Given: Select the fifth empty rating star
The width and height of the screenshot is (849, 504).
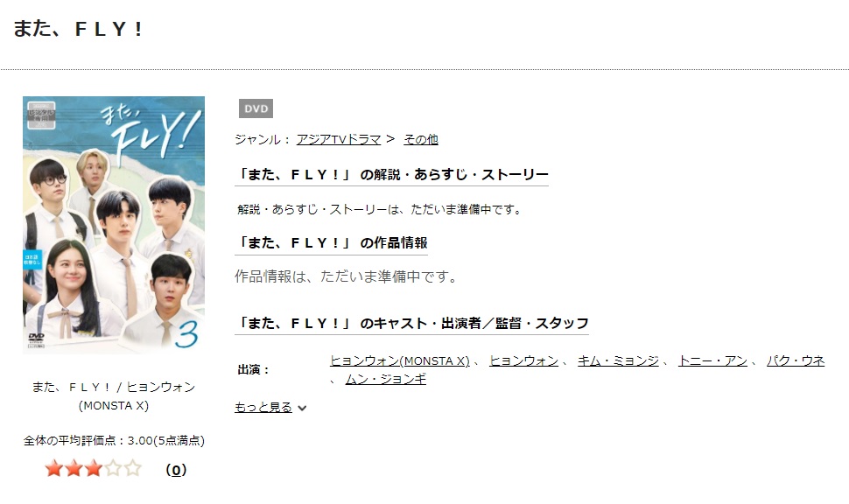Looking at the screenshot, I should 132,468.
